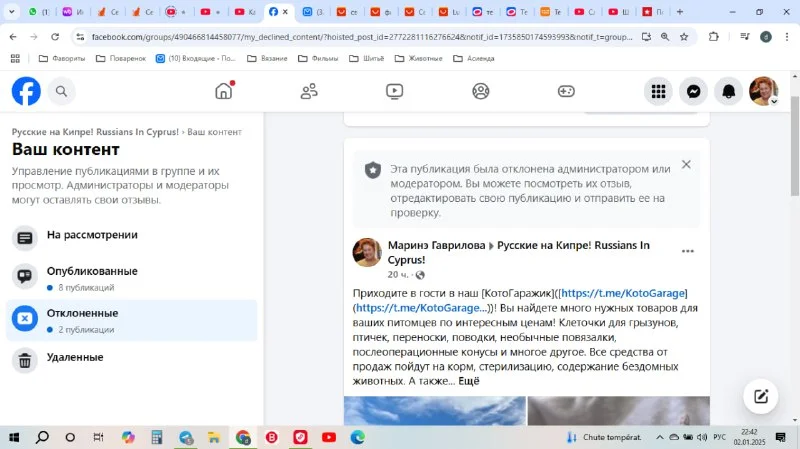The height and width of the screenshot is (449, 800).
Task: Open Facebook search magnifier
Action: [x=61, y=91]
